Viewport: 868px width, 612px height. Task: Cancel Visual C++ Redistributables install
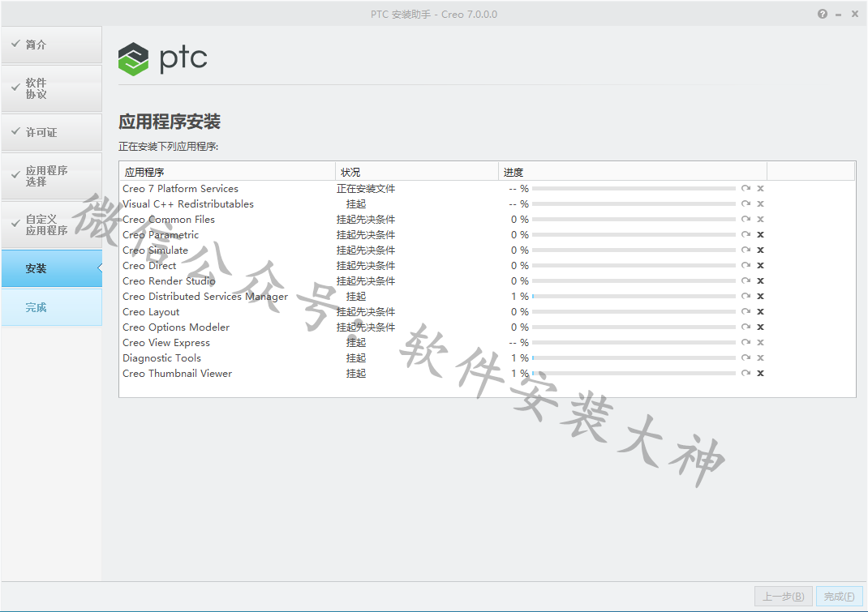(x=761, y=204)
